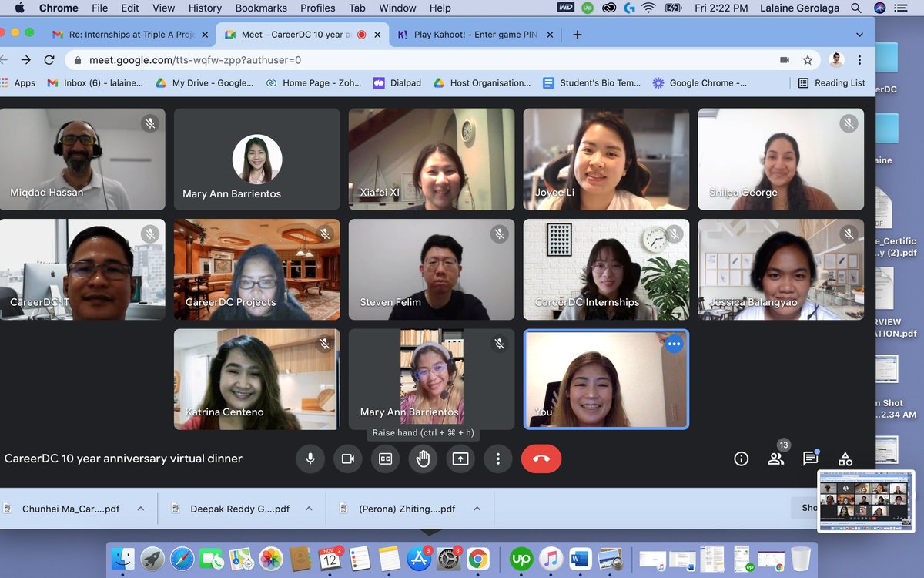Reload the Meet page
924x578 pixels.
(x=49, y=59)
